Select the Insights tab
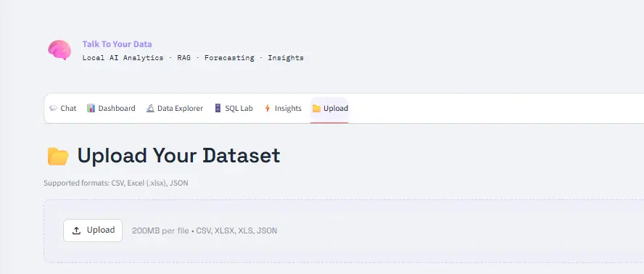644x274 pixels. click(x=283, y=109)
